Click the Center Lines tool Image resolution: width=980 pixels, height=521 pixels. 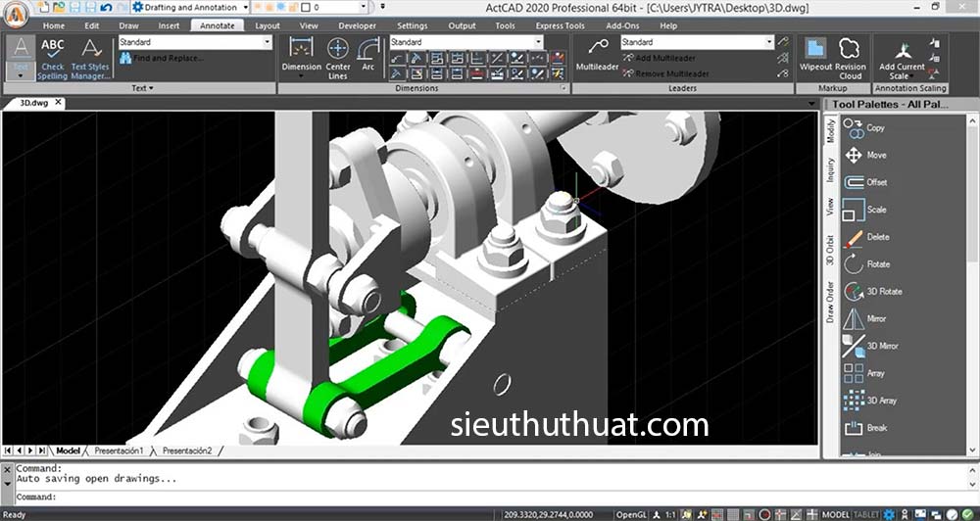point(338,58)
